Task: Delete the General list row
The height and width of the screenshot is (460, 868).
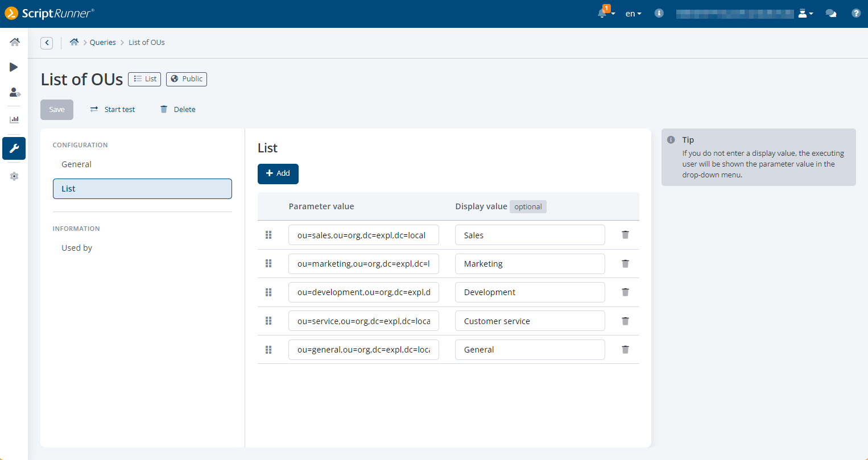Action: click(625, 350)
